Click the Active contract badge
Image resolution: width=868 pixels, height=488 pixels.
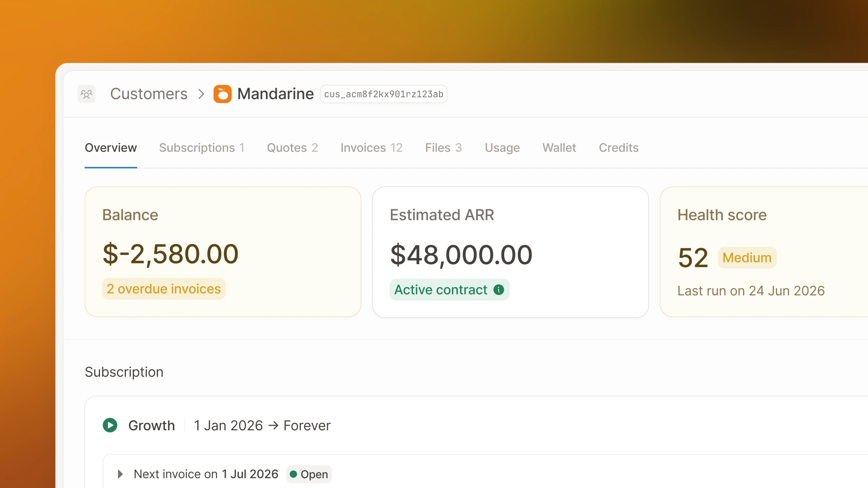[x=449, y=290]
